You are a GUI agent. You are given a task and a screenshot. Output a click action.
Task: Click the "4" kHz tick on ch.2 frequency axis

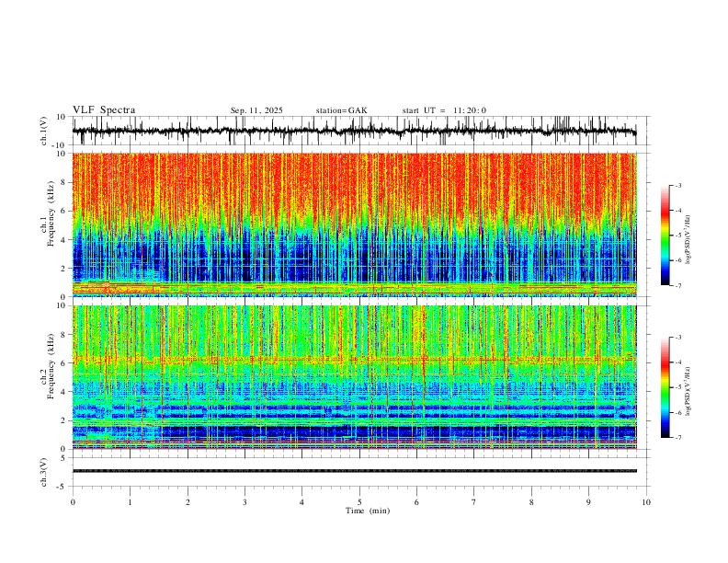[64, 392]
